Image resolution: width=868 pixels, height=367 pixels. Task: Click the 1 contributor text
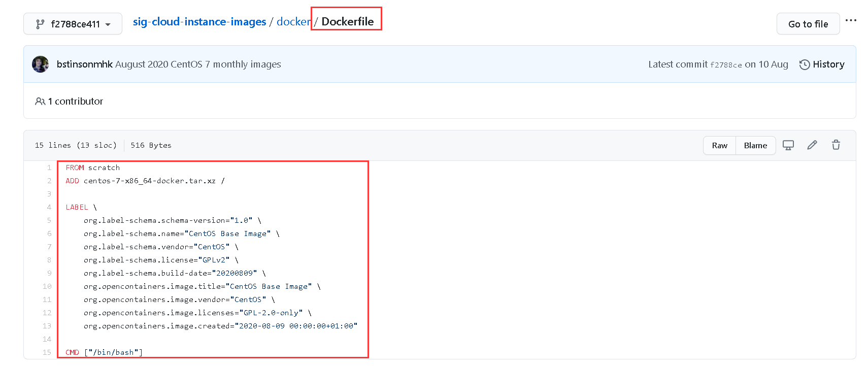click(x=76, y=102)
